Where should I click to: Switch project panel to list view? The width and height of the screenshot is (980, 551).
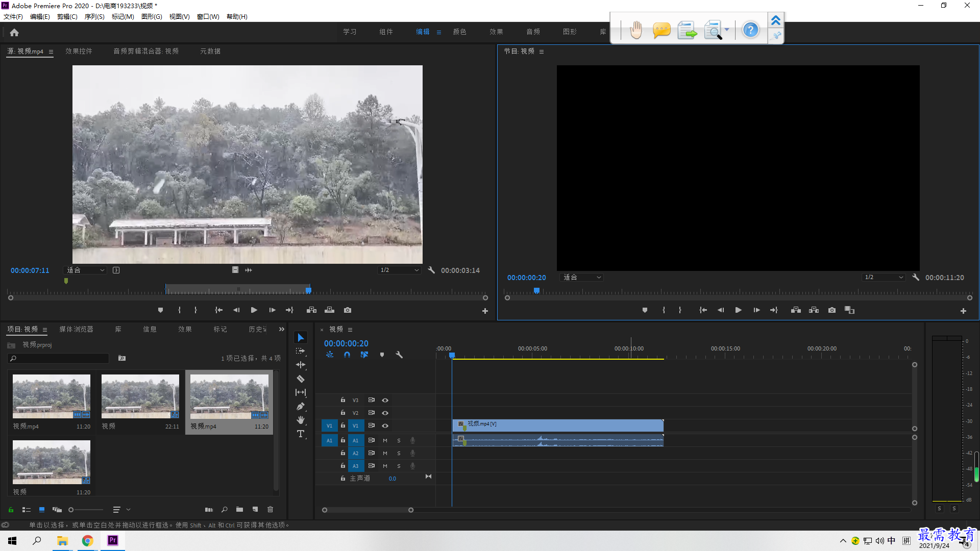(x=27, y=509)
